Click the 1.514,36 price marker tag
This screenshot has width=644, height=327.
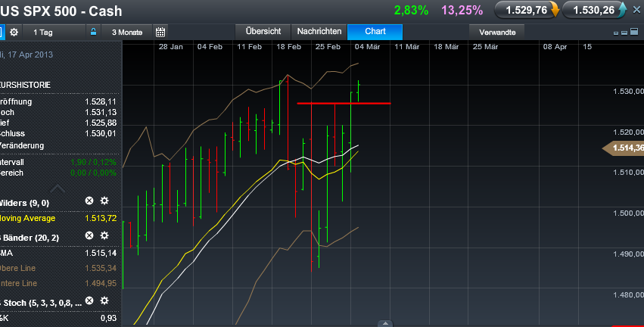[x=623, y=148]
